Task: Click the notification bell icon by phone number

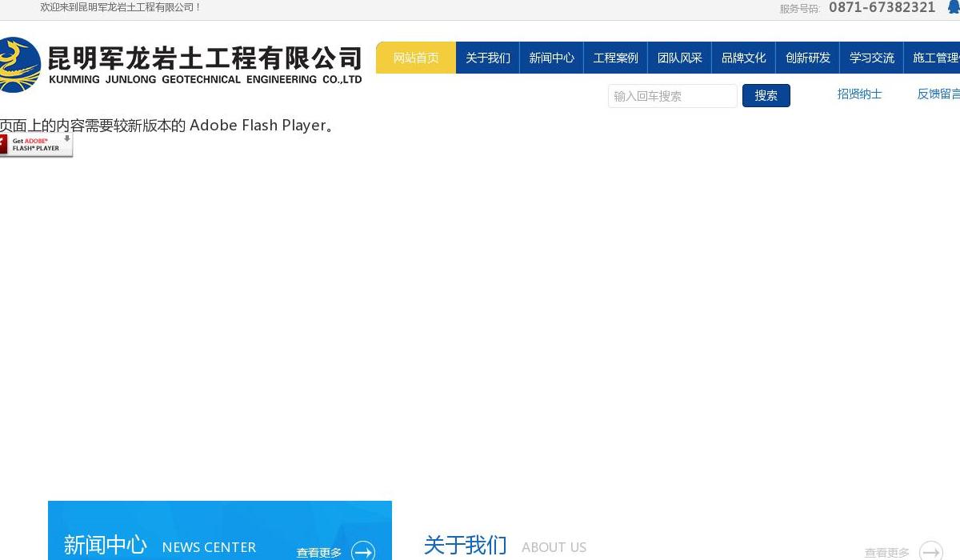Action: coord(954,7)
